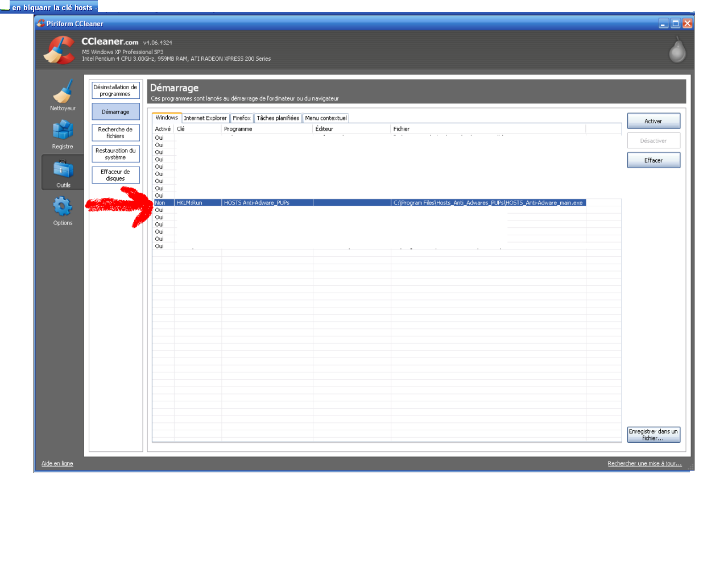The image size is (728, 582).
Task: Switch to the Menu contextuel tab
Action: (x=326, y=118)
